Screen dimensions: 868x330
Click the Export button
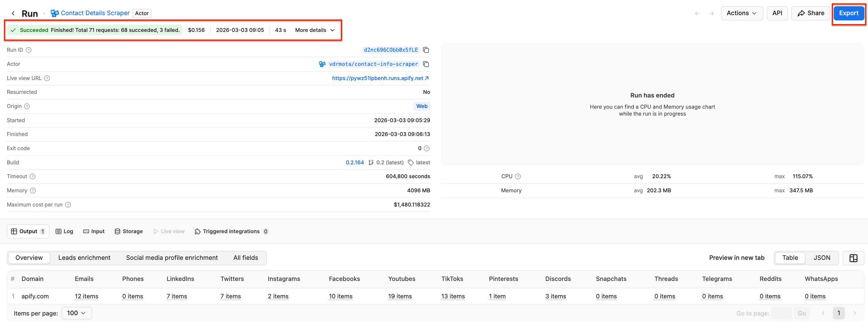(x=849, y=13)
